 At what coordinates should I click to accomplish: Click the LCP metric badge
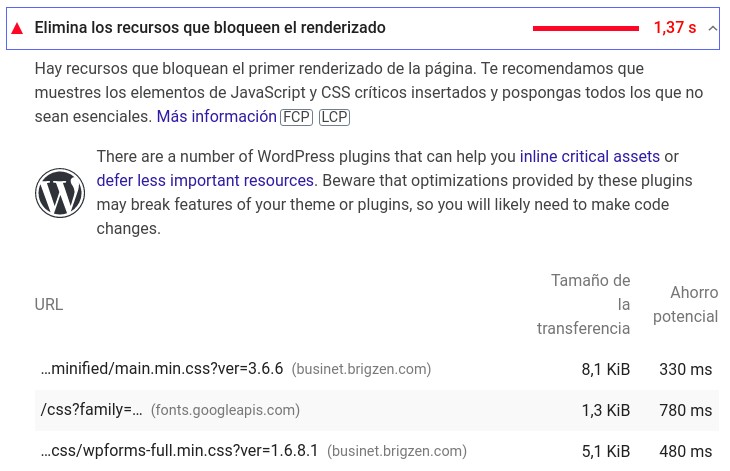pyautogui.click(x=334, y=117)
